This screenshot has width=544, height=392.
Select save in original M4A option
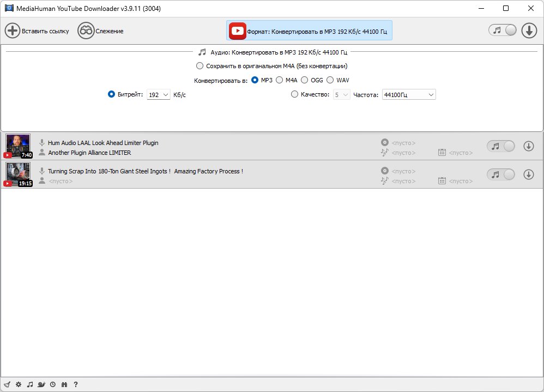200,66
